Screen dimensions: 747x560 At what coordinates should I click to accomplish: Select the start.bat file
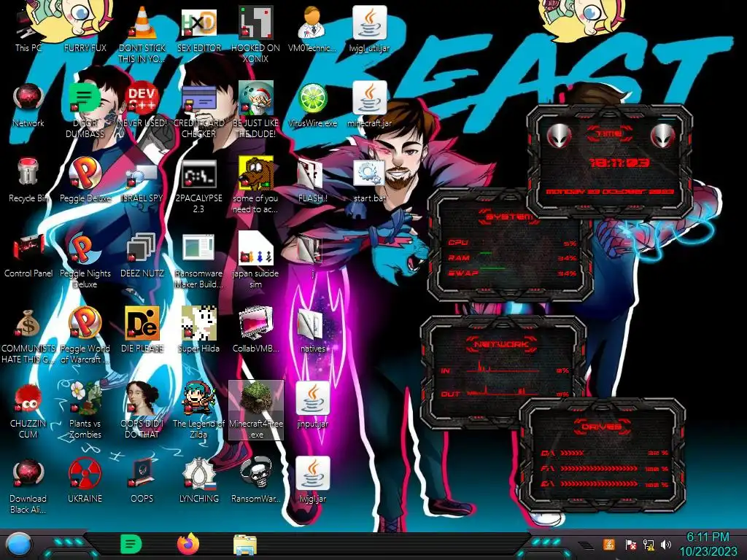pyautogui.click(x=369, y=180)
